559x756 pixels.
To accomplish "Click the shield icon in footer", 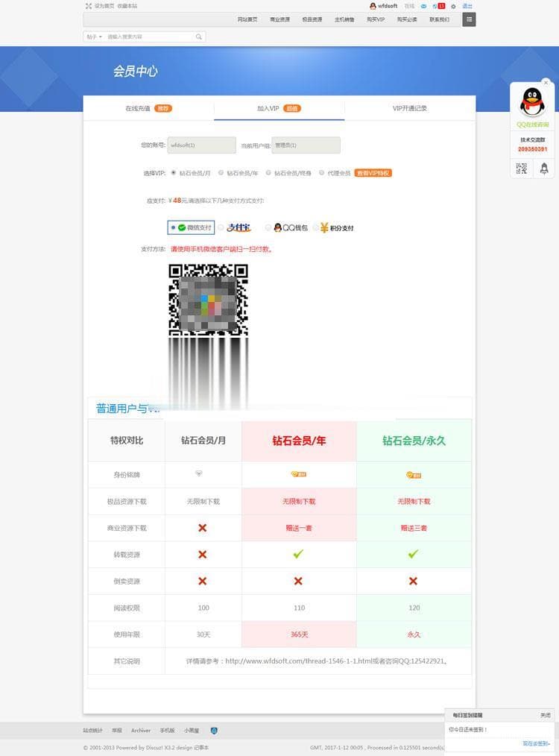I will point(214,731).
